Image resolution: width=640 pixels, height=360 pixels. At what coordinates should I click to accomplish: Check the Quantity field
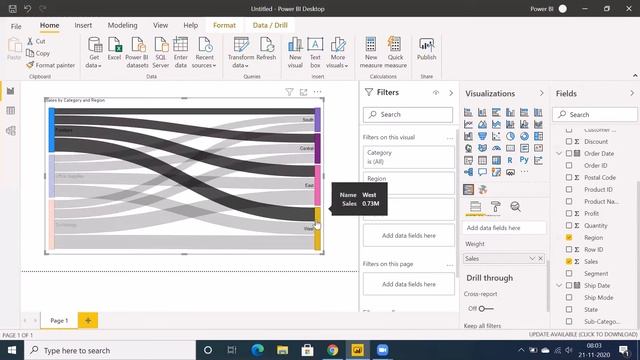coord(569,225)
